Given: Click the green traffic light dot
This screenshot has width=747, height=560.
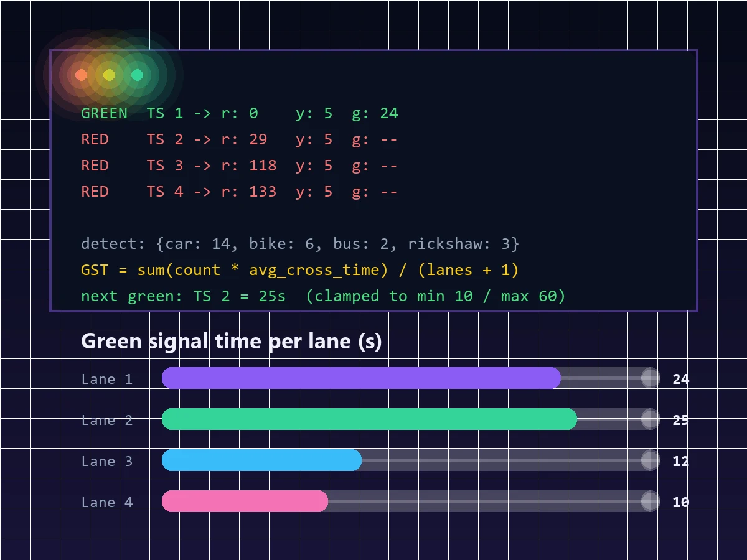Looking at the screenshot, I should (x=138, y=75).
